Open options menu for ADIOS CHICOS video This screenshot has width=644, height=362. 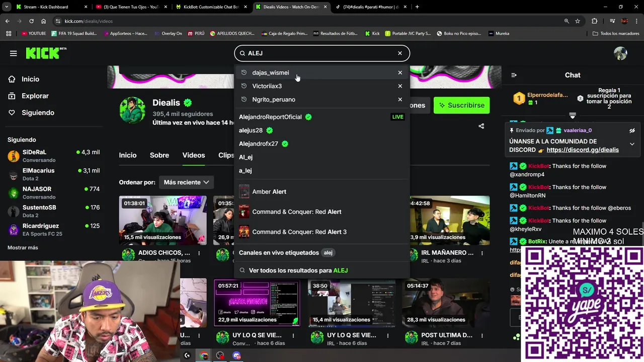[x=199, y=253]
